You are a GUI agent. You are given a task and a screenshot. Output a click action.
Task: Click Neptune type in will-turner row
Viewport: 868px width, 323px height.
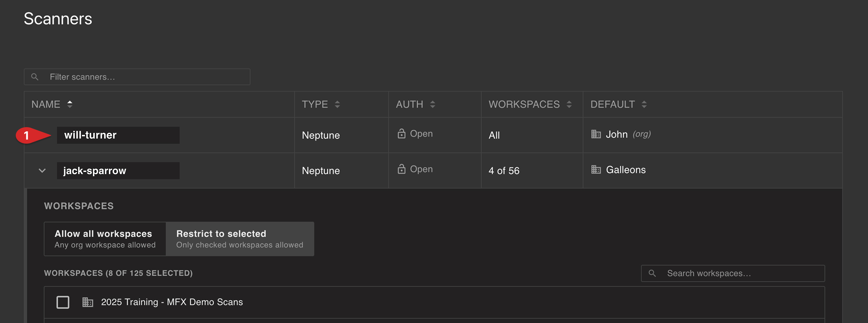(321, 135)
